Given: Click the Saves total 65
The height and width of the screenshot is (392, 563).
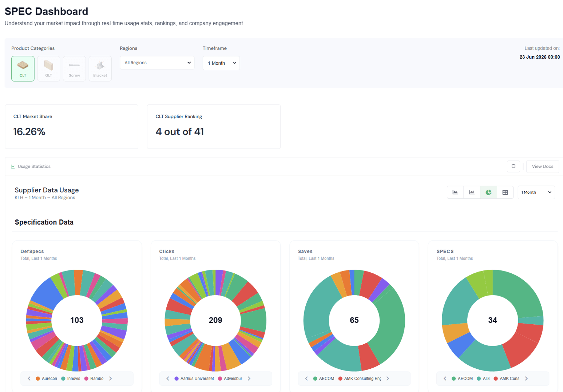Looking at the screenshot, I should [354, 320].
